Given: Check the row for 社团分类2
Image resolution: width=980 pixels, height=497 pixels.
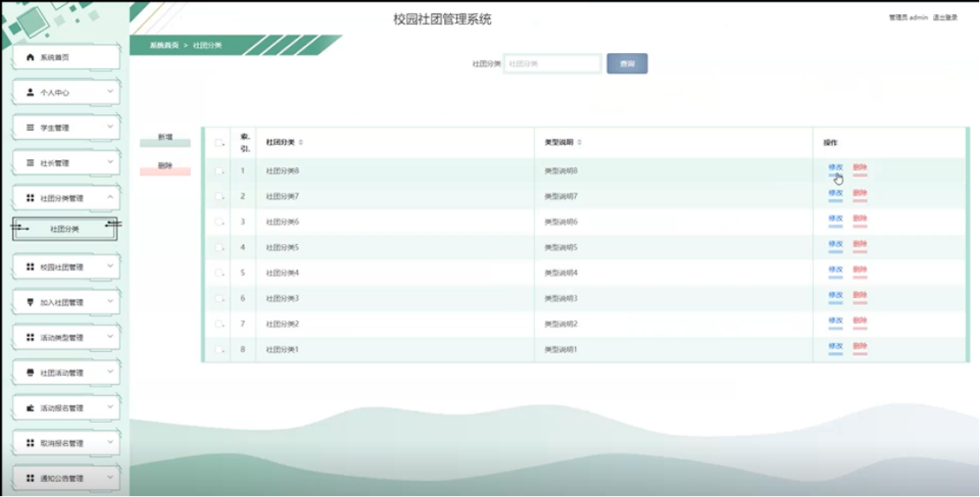Looking at the screenshot, I should click(218, 324).
